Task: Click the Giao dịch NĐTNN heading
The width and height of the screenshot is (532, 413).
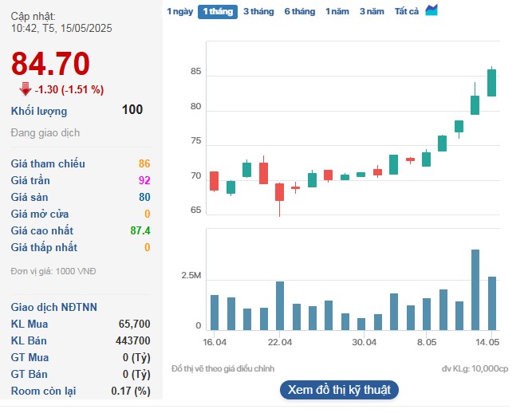Action: [x=53, y=307]
